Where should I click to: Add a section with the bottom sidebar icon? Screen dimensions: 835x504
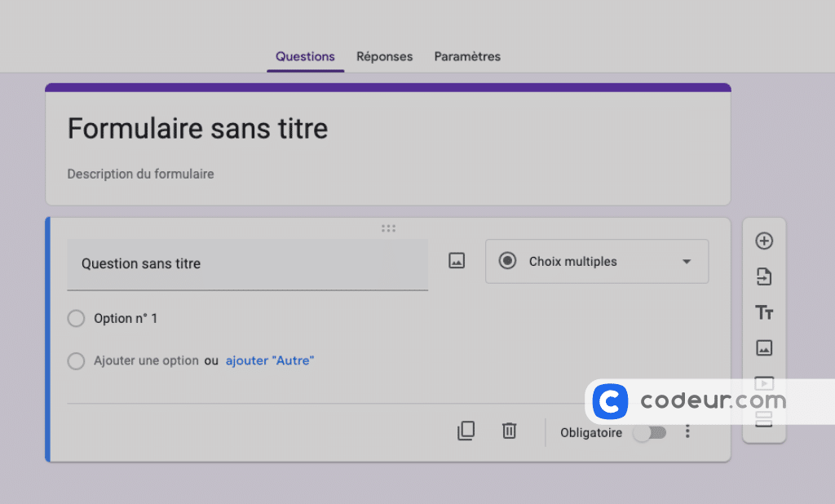(x=764, y=418)
